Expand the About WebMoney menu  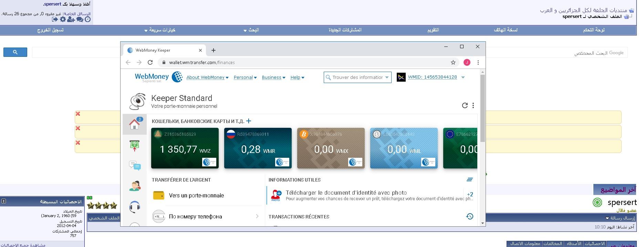207,78
